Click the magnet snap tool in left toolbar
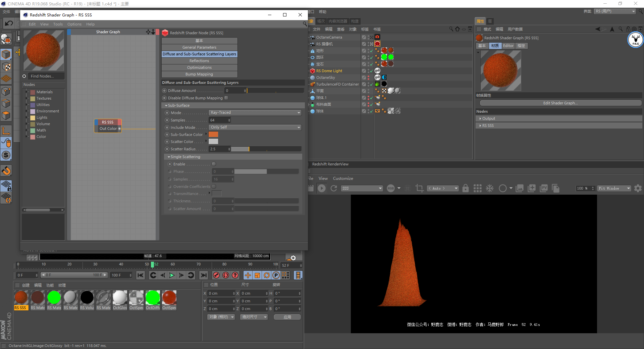The height and width of the screenshot is (349, 644). [x=6, y=171]
